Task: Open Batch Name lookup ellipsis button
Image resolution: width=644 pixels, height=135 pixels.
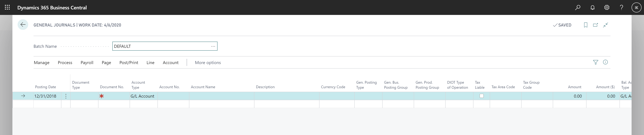Action: tap(213, 46)
